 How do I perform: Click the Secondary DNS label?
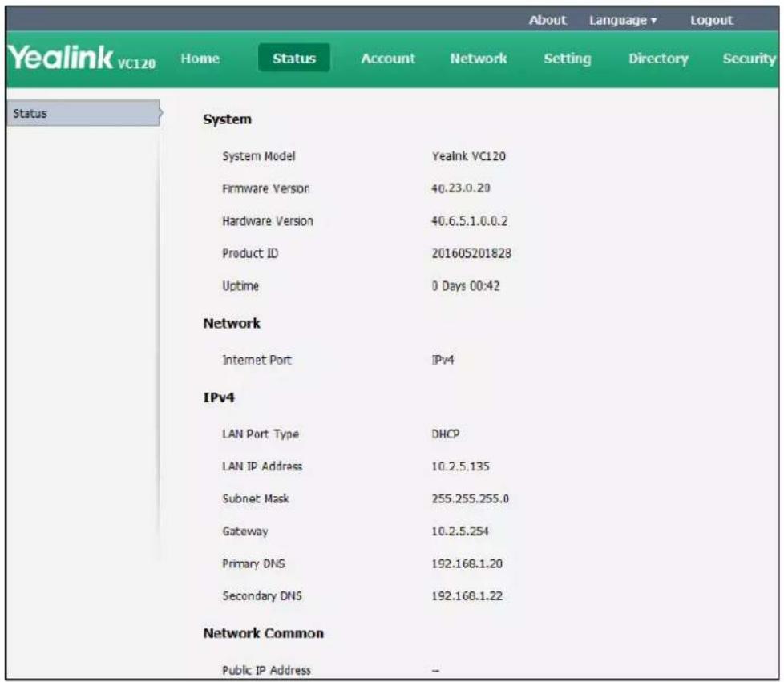point(262,596)
